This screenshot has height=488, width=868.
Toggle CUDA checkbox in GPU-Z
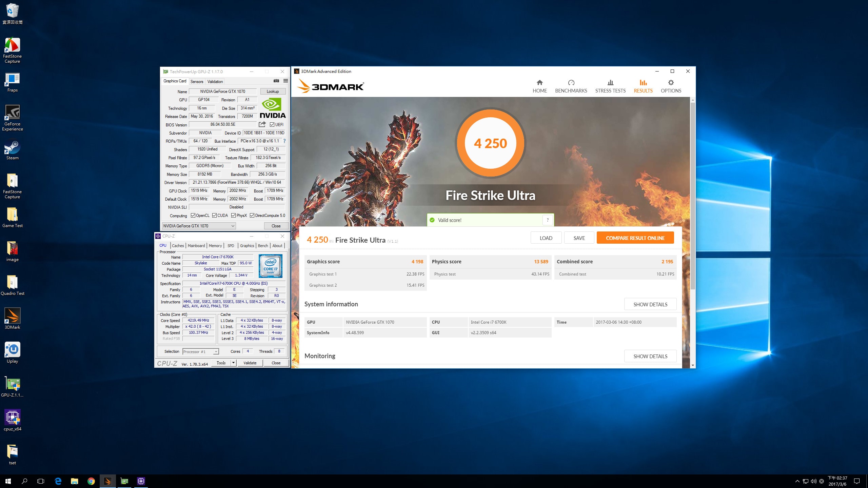[214, 216]
